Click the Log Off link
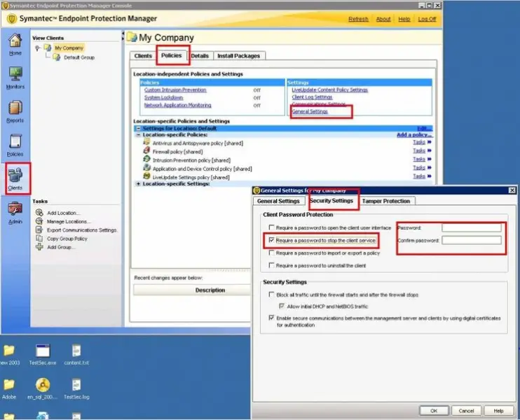Viewport: 520px width, 420px height. [x=427, y=19]
